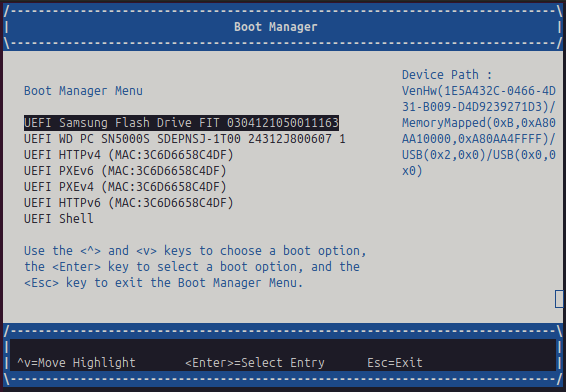The height and width of the screenshot is (392, 566).
Task: Click the ^v=Move Highlight hint
Action: (x=76, y=362)
